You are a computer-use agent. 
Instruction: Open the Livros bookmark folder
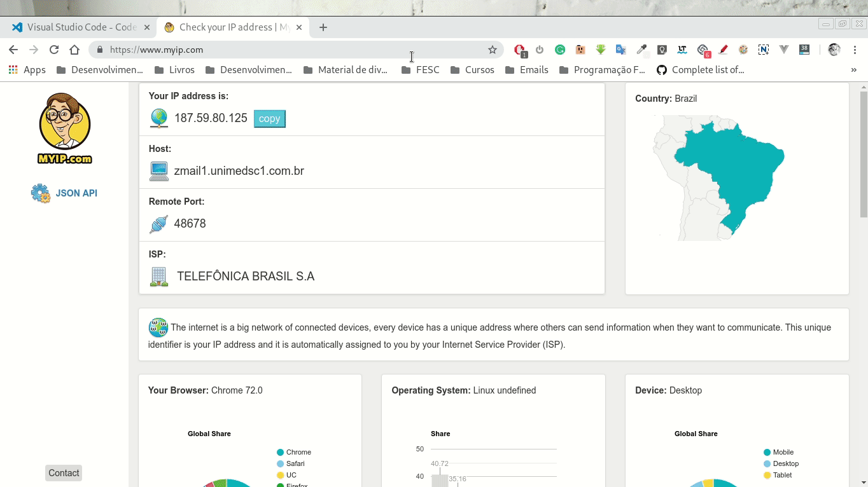point(174,70)
